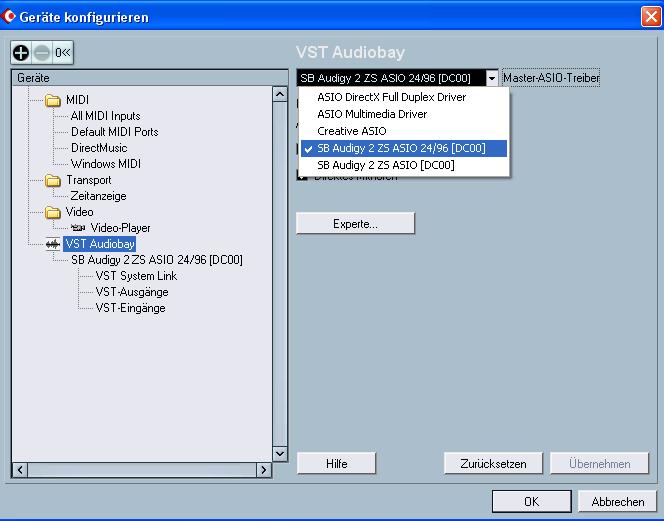The width and height of the screenshot is (664, 521).
Task: Click the tree scroll left arrow
Action: 20,470
